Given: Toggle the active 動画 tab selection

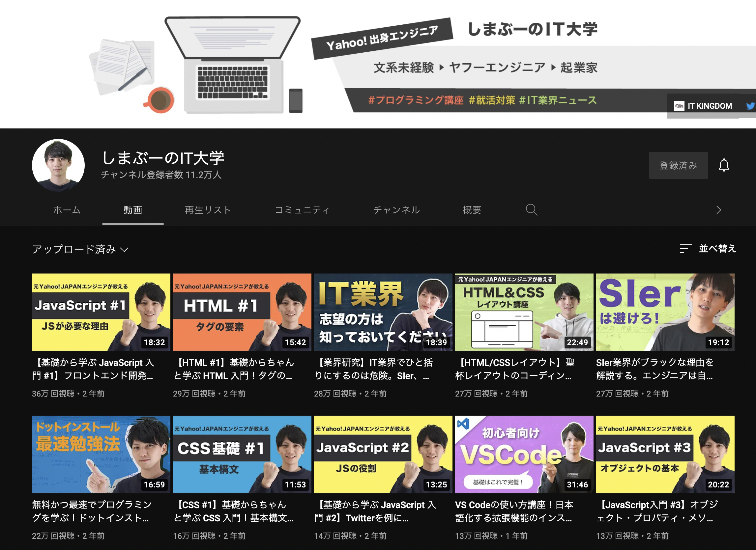Looking at the screenshot, I should (133, 210).
